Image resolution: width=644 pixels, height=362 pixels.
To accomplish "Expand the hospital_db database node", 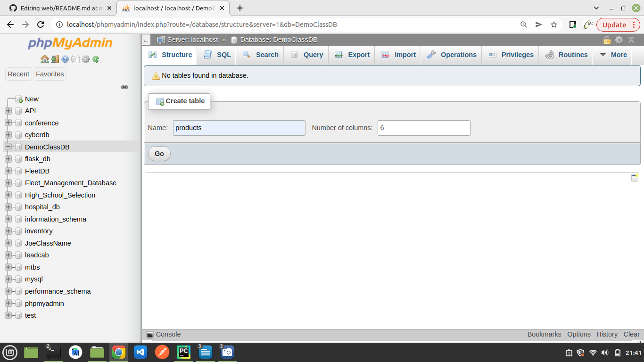I will point(8,207).
